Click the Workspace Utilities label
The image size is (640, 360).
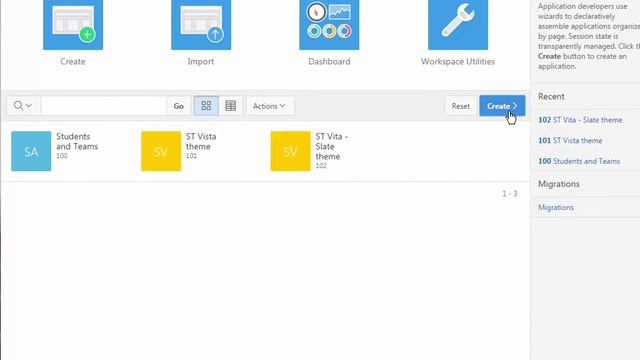pos(458,62)
